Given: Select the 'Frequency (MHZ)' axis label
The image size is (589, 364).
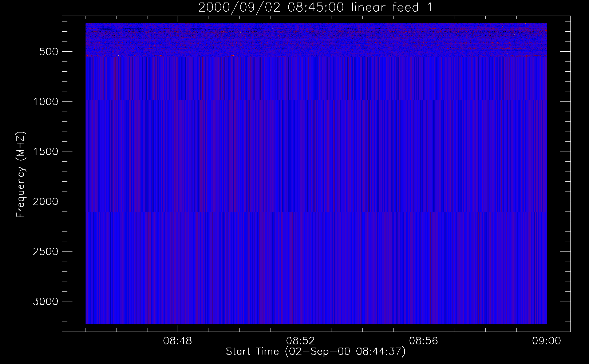Looking at the screenshot, I should [21, 175].
